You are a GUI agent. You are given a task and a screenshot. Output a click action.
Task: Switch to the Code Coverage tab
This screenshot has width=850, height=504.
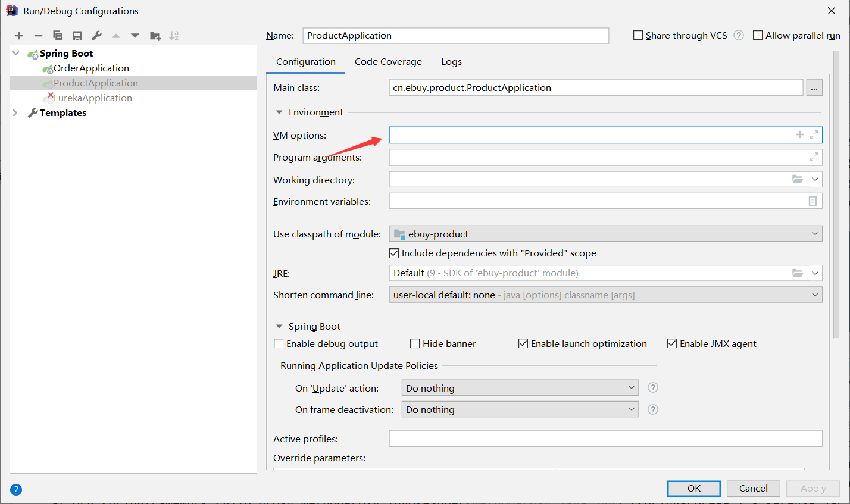coord(388,62)
